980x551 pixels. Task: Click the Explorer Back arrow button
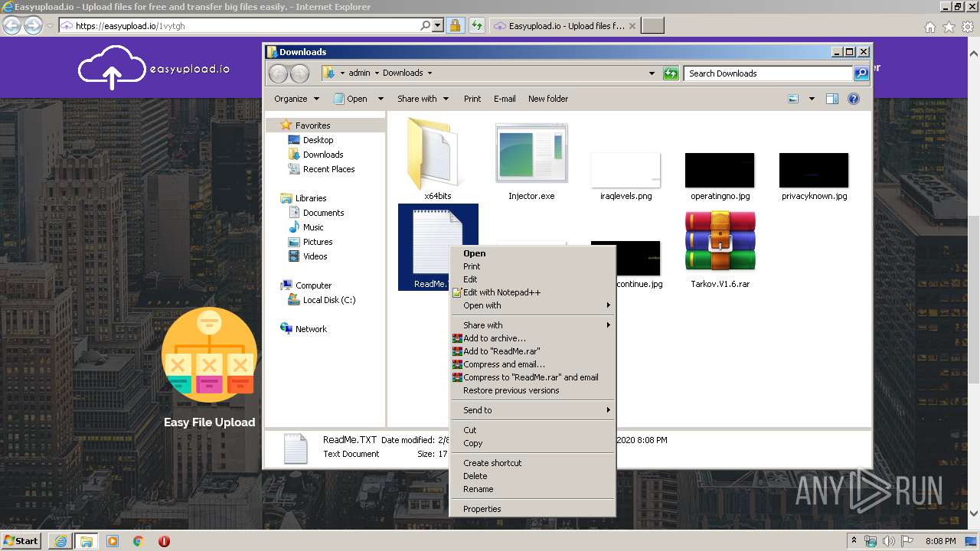tap(278, 73)
